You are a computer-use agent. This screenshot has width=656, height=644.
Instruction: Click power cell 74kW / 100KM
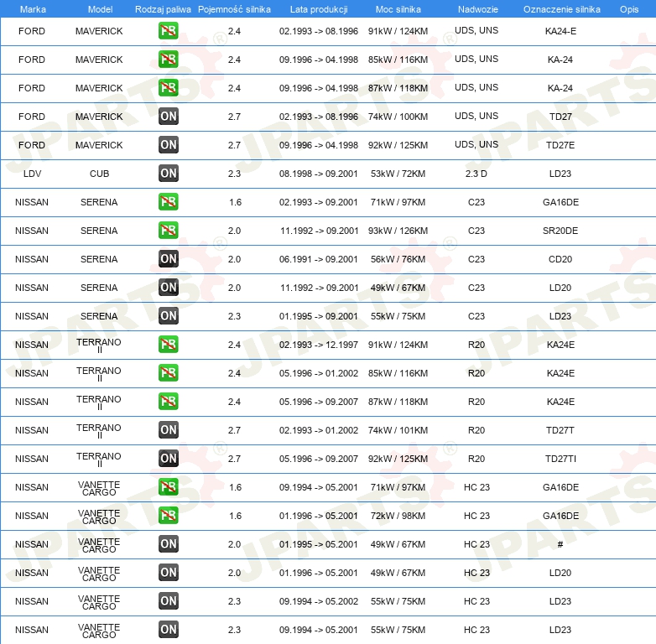tap(398, 117)
